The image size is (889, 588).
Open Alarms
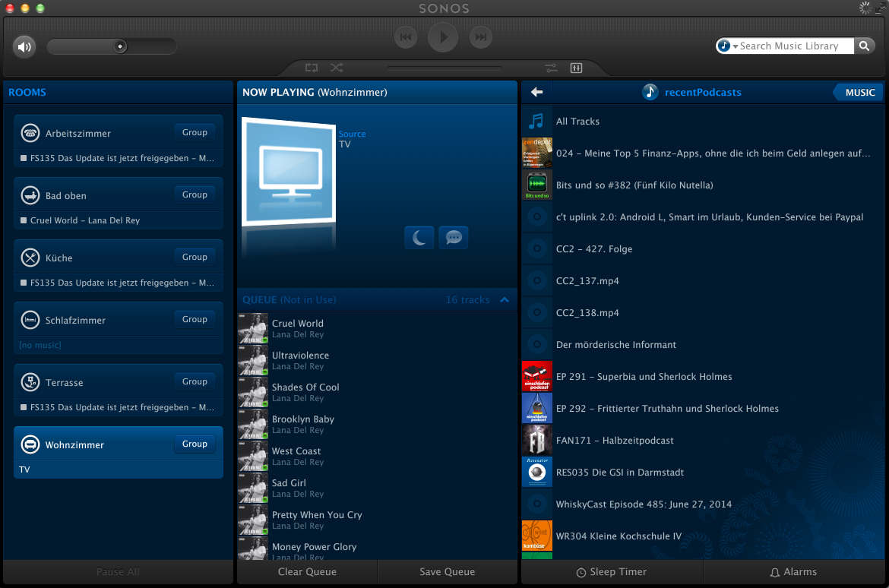coord(794,571)
